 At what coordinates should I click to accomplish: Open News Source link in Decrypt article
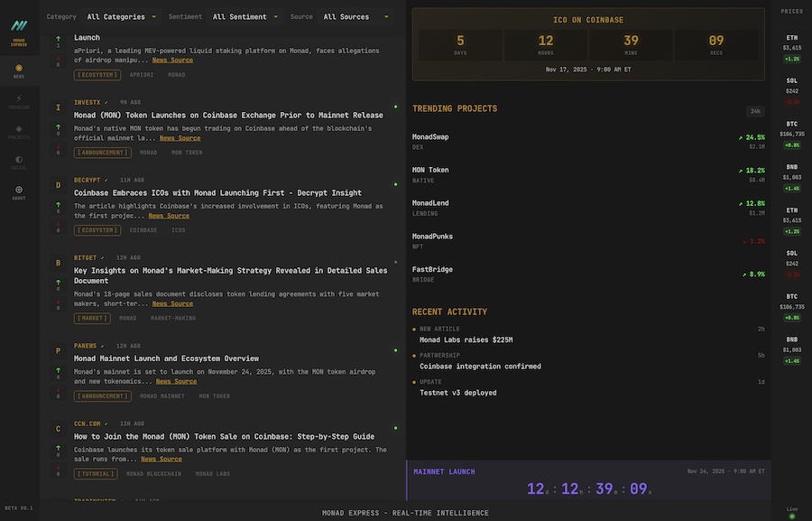pyautogui.click(x=169, y=216)
